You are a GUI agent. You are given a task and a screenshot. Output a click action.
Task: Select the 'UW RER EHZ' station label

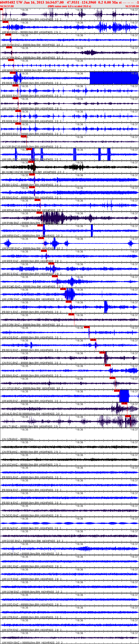click(10, 261)
